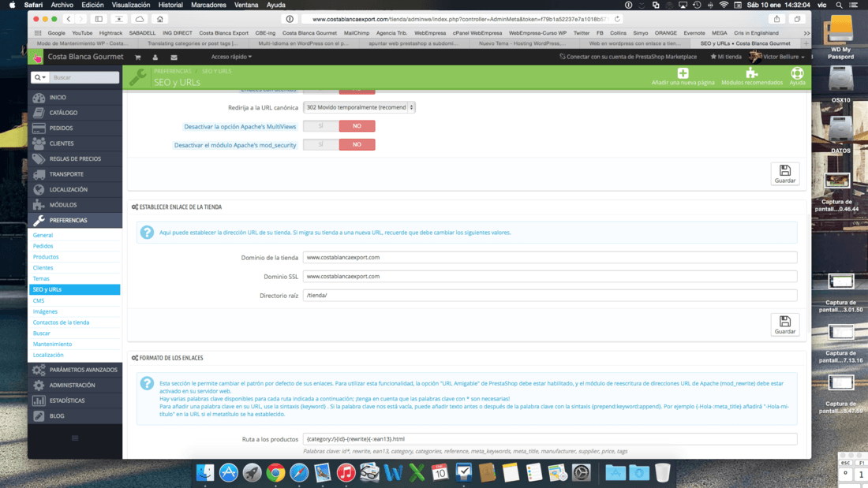Connect to PrestaShop Marketplace account
This screenshot has width=868, height=488.
pos(628,57)
